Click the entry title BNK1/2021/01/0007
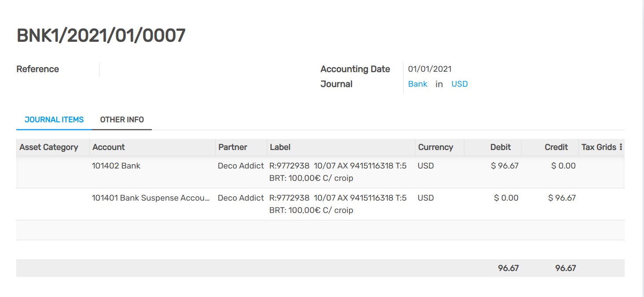The width and height of the screenshot is (644, 297). click(100, 35)
